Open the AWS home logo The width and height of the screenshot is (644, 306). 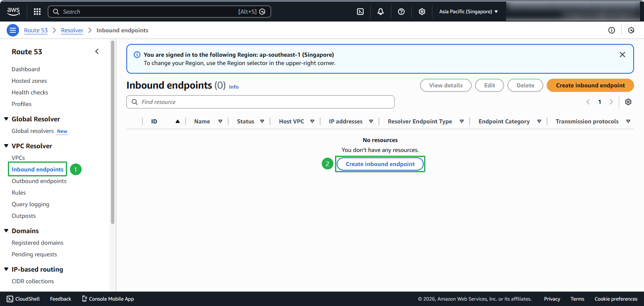pos(14,12)
